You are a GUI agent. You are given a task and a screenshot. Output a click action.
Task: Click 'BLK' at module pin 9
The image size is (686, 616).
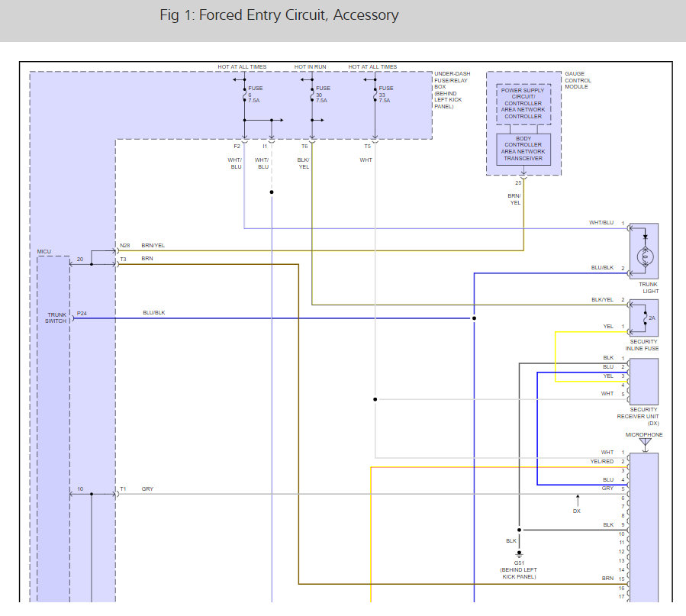608,525
